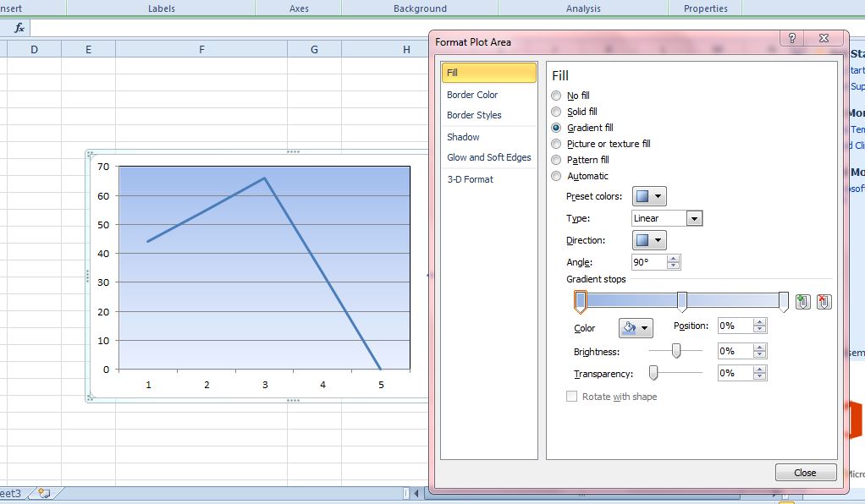Click the Remove gradient stop icon
The height and width of the screenshot is (504, 865).
point(824,302)
